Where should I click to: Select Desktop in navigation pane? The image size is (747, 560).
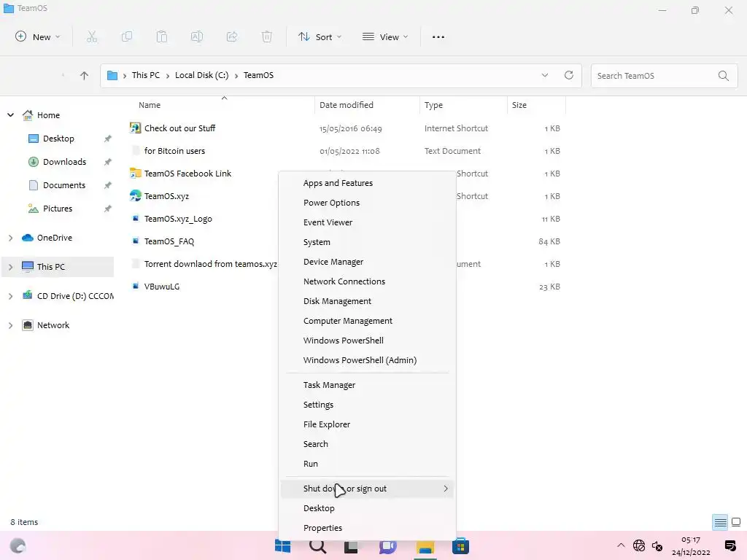pos(58,138)
